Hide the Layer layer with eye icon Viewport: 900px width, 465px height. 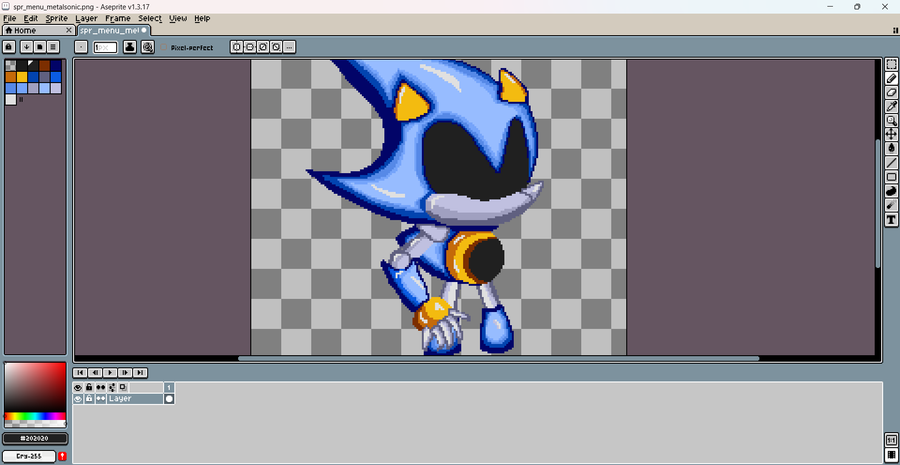tap(78, 398)
